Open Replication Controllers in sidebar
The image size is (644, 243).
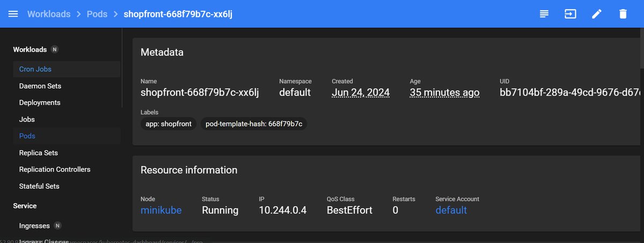(x=67, y=169)
